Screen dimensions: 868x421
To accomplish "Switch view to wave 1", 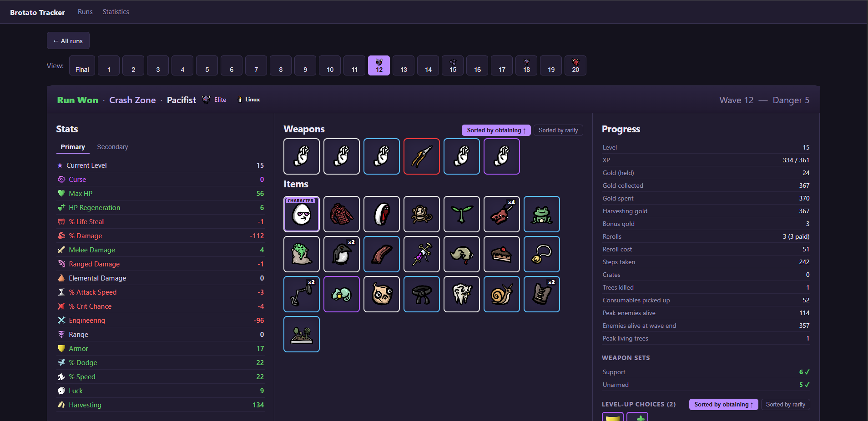I will click(x=109, y=65).
